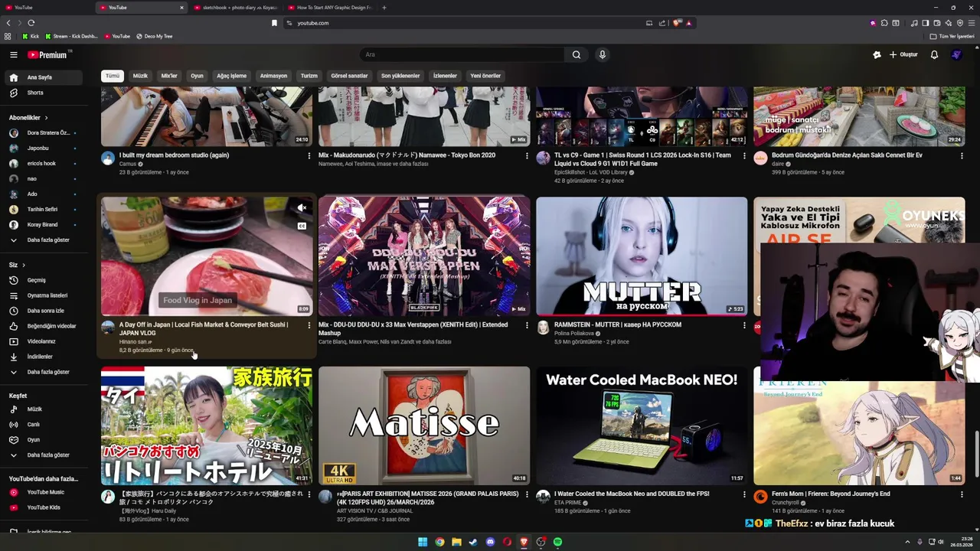Viewport: 980px width, 551px height.
Task: Open Dora Stratera subscription channel
Action: (x=44, y=133)
